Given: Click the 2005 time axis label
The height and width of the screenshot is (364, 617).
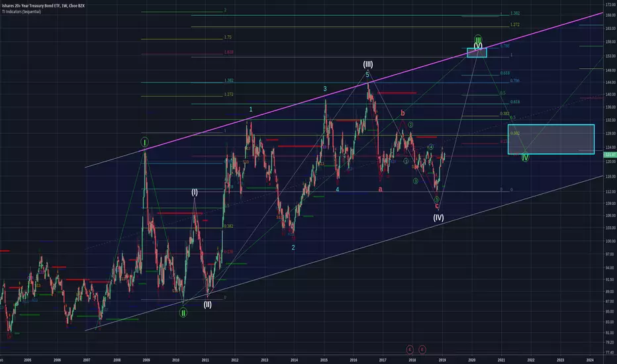Looking at the screenshot, I should point(28,360).
